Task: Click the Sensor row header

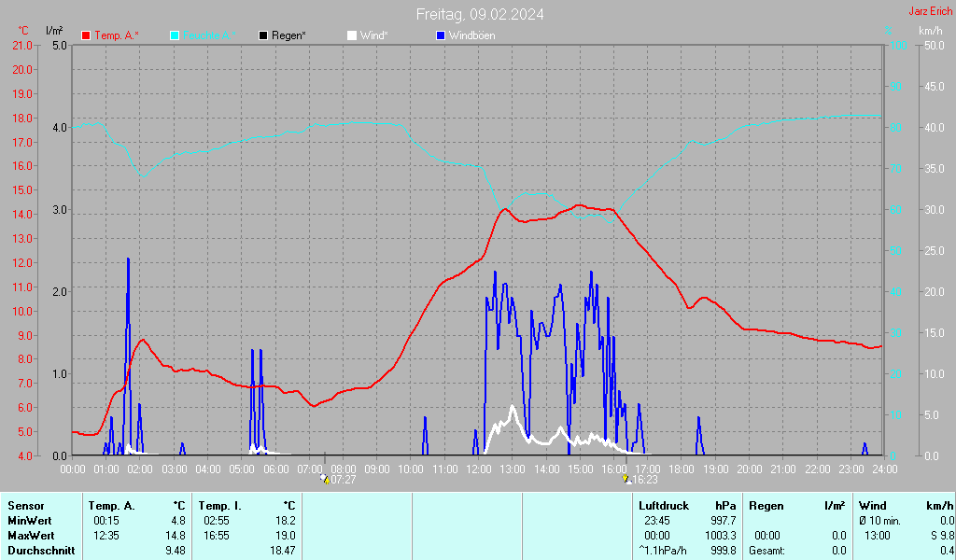Action: pos(25,506)
